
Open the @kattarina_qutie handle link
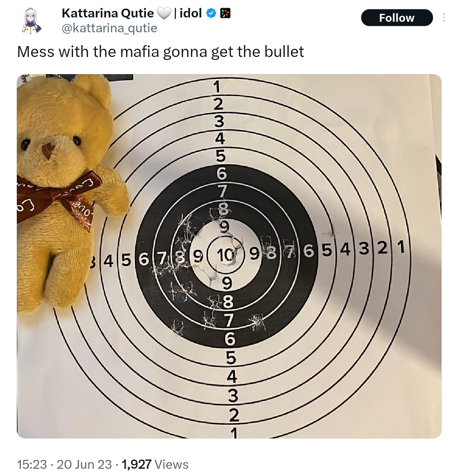tap(109, 28)
